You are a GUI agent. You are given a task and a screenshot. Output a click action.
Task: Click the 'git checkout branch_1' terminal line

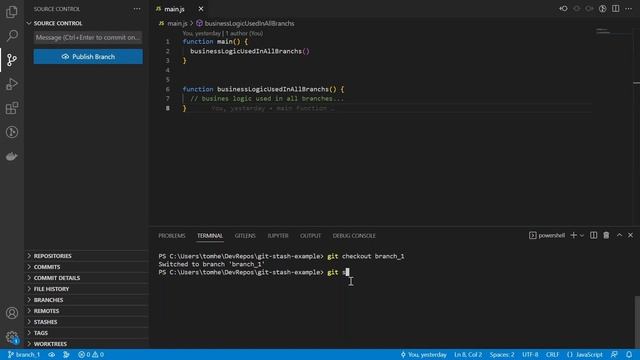pos(281,256)
